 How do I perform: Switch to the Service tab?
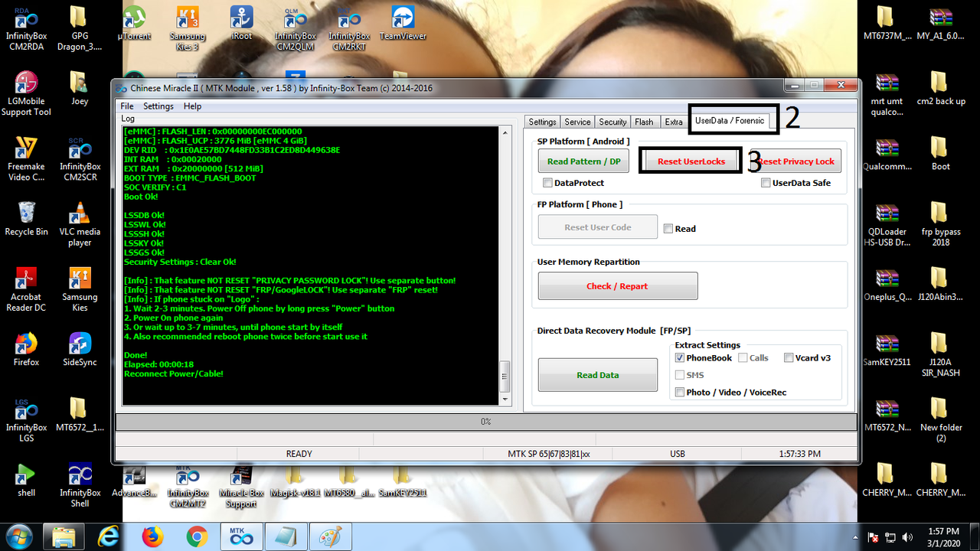click(577, 122)
